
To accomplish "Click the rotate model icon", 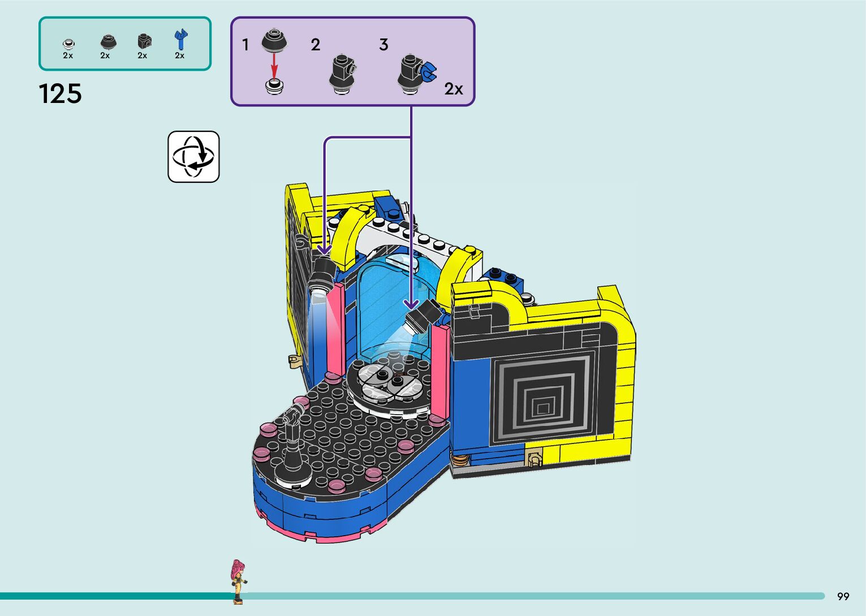I will coord(193,157).
